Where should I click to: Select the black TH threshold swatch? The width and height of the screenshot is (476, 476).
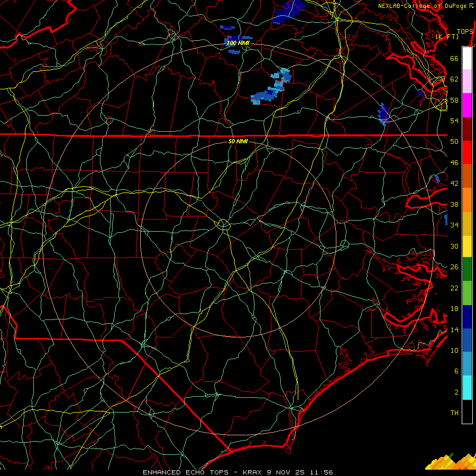pos(467,411)
